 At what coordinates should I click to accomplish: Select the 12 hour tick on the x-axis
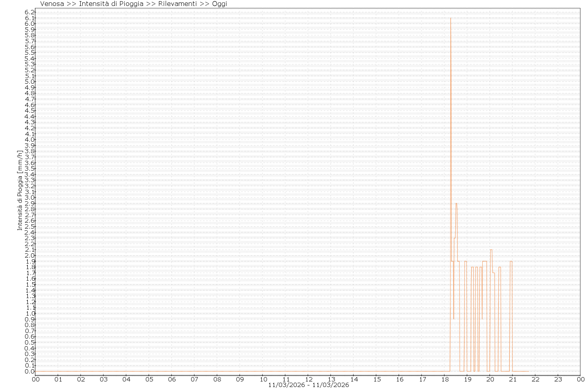tap(308, 379)
